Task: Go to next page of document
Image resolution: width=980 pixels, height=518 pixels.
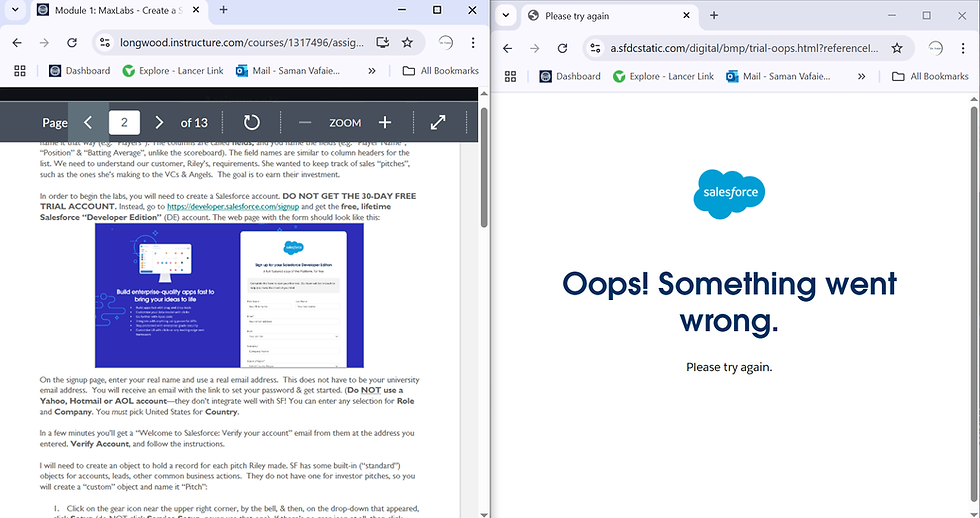Action: [159, 122]
